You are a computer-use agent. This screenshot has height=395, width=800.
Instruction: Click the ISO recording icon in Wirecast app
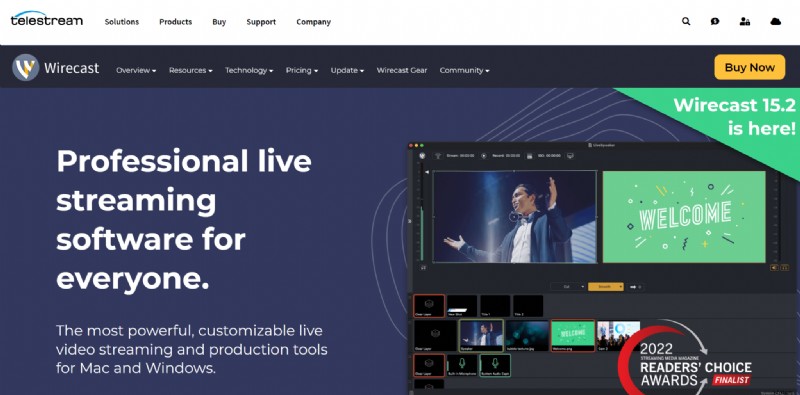pos(530,156)
